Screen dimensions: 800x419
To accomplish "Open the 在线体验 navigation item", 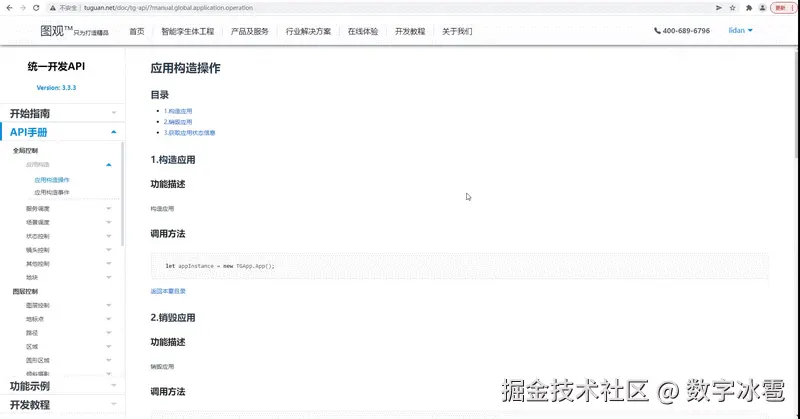I will (x=363, y=31).
